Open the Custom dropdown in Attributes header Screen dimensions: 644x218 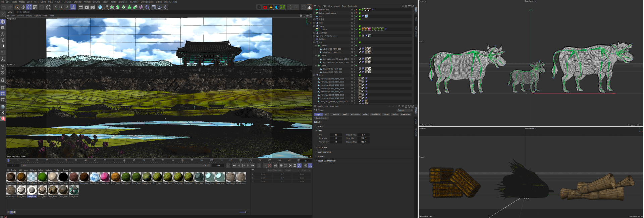(405, 110)
